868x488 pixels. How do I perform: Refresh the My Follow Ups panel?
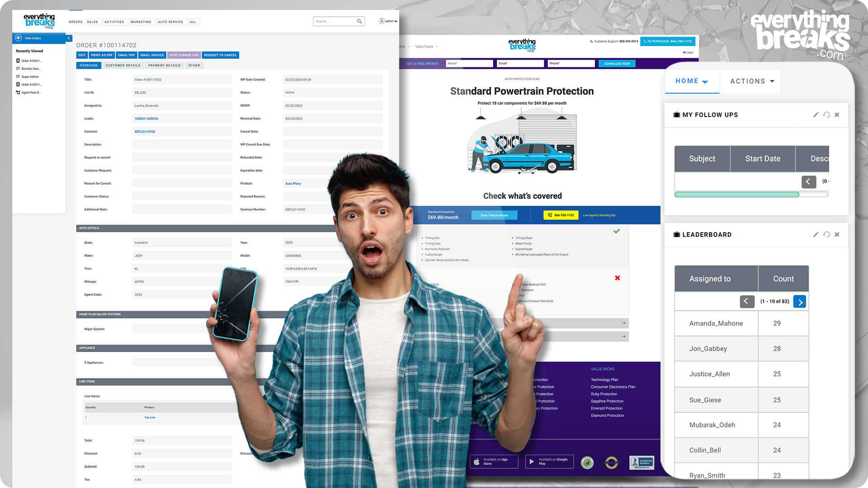click(826, 115)
